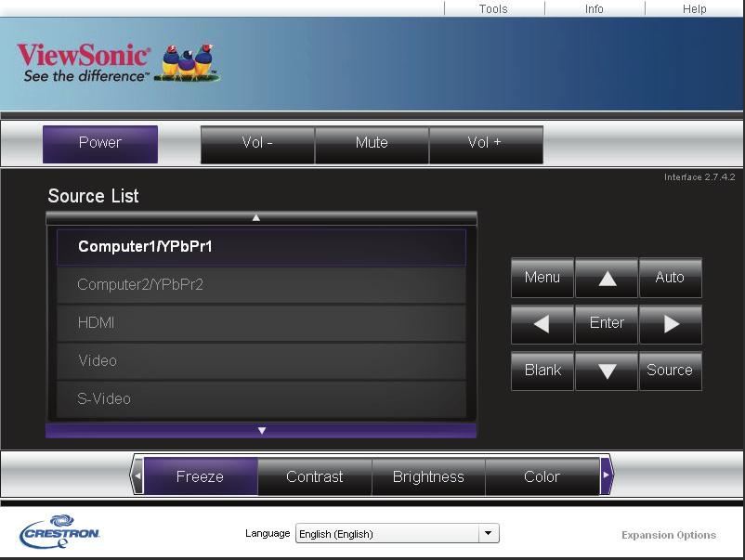The height and width of the screenshot is (560, 745).
Task: Select S-Video source
Action: (x=261, y=399)
